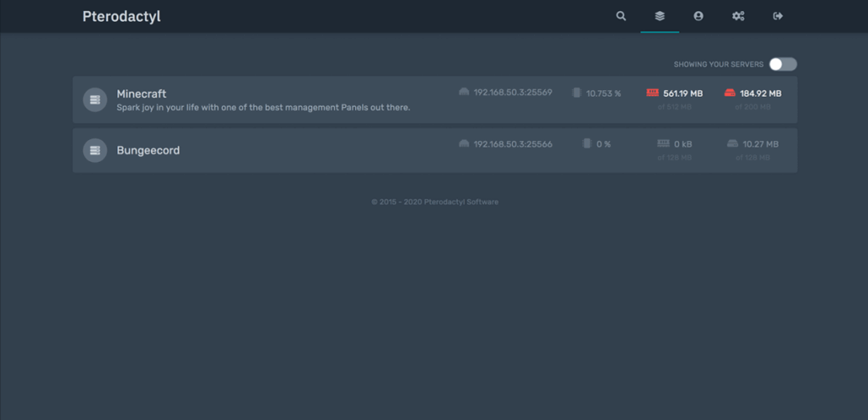Click the search magnifier icon in navbar
Image resolution: width=868 pixels, height=420 pixels.
click(x=621, y=16)
